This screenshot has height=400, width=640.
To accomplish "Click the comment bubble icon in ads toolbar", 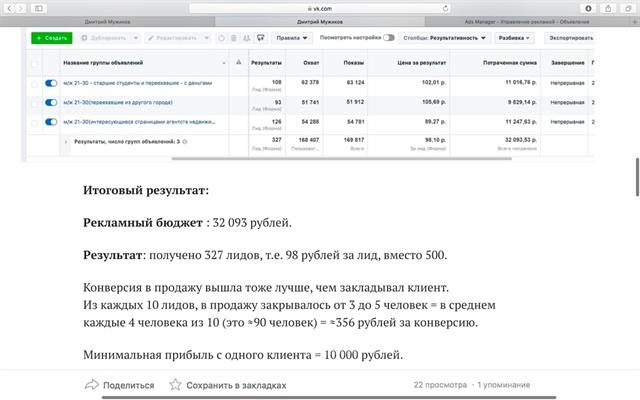I will tap(260, 38).
